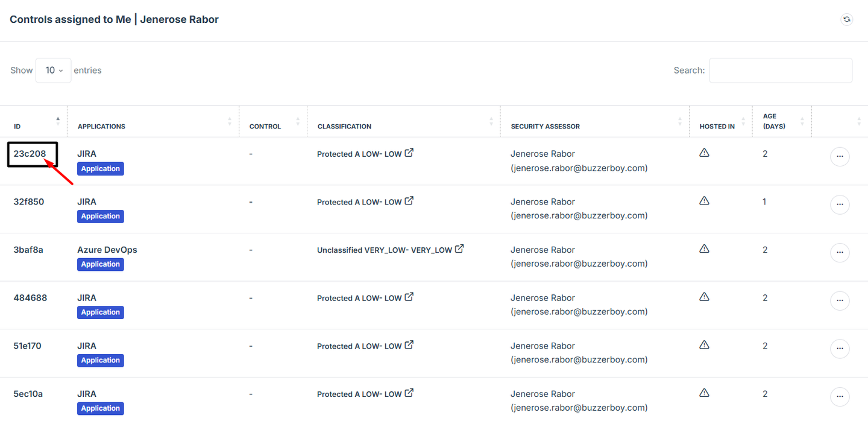This screenshot has width=868, height=421.
Task: Click warning triangle icon in 32f850 row
Action: (704, 201)
